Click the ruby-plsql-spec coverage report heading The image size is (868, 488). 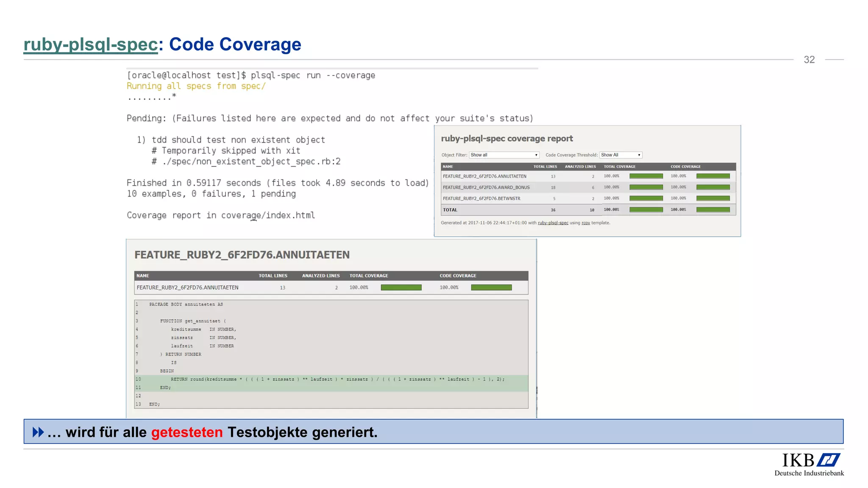pos(507,139)
